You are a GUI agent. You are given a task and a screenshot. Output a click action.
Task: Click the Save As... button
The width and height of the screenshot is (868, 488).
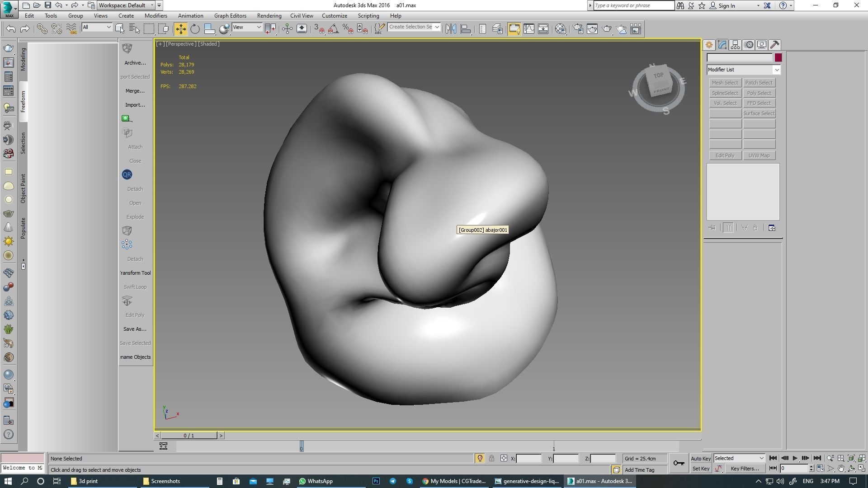(135, 329)
